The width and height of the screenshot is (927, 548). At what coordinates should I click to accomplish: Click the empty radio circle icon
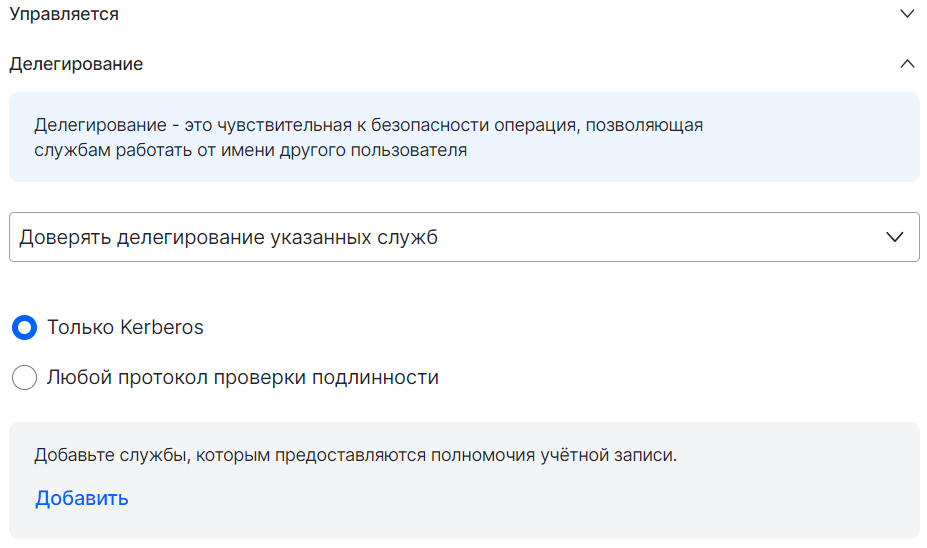pos(24,378)
